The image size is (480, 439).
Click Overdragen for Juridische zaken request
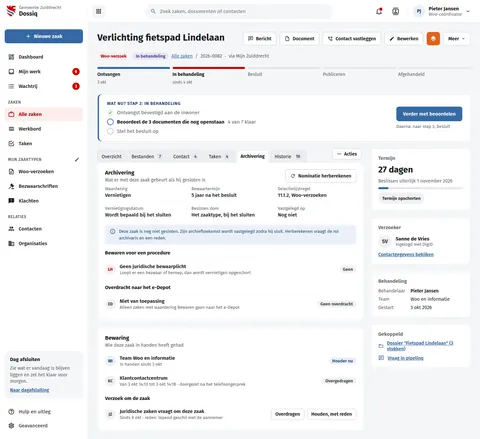point(287,414)
